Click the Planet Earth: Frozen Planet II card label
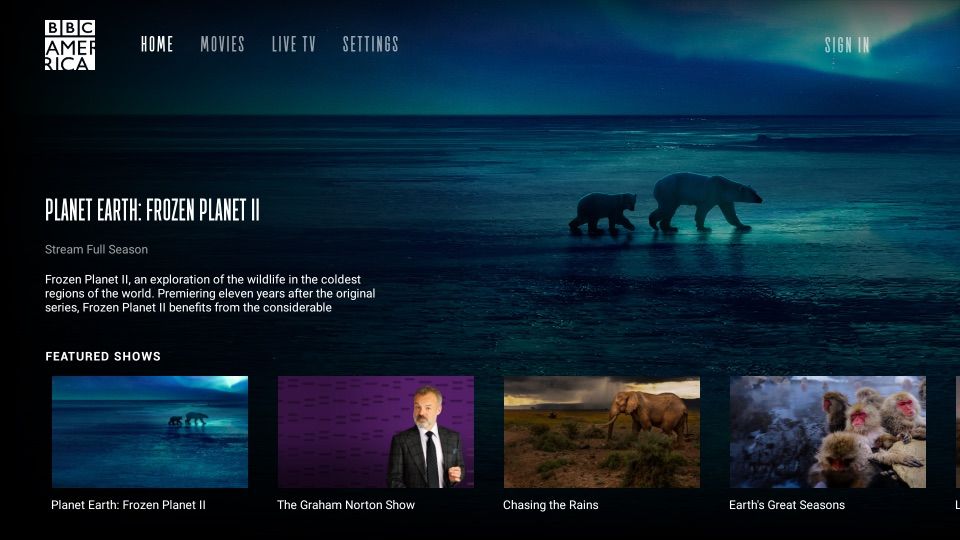Screen dimensions: 960x540 (x=129, y=505)
